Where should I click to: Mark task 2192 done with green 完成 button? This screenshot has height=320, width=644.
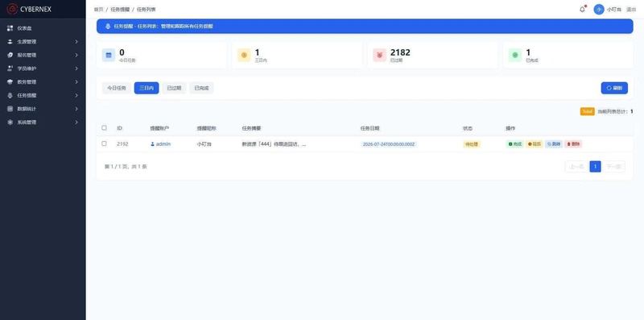tap(514, 144)
